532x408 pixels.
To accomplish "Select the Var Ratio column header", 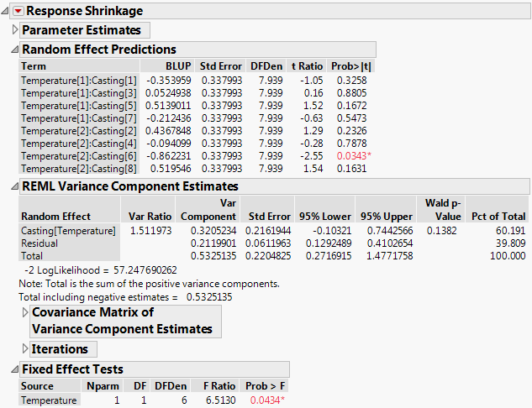I will click(x=148, y=216).
